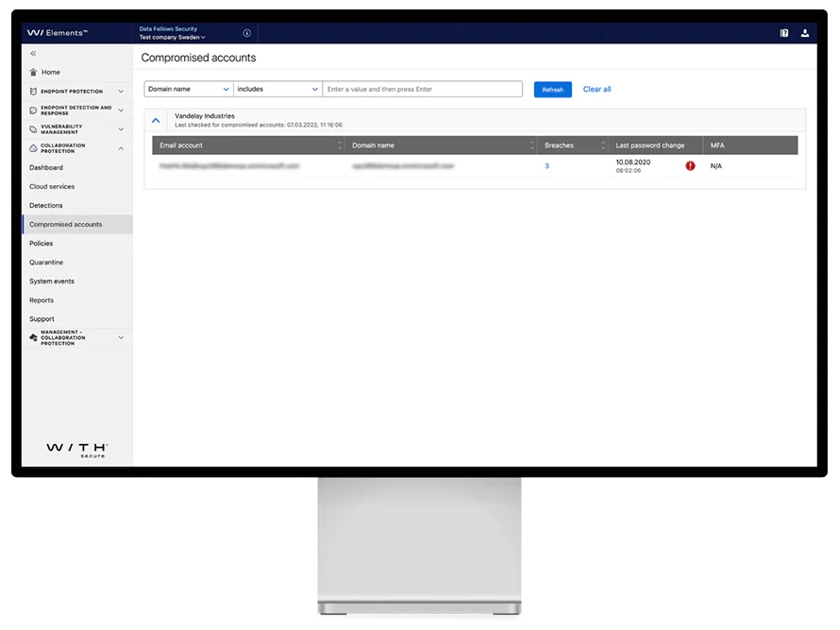Screen dimensions: 840x630
Task: Click the filter value input field
Action: point(423,89)
